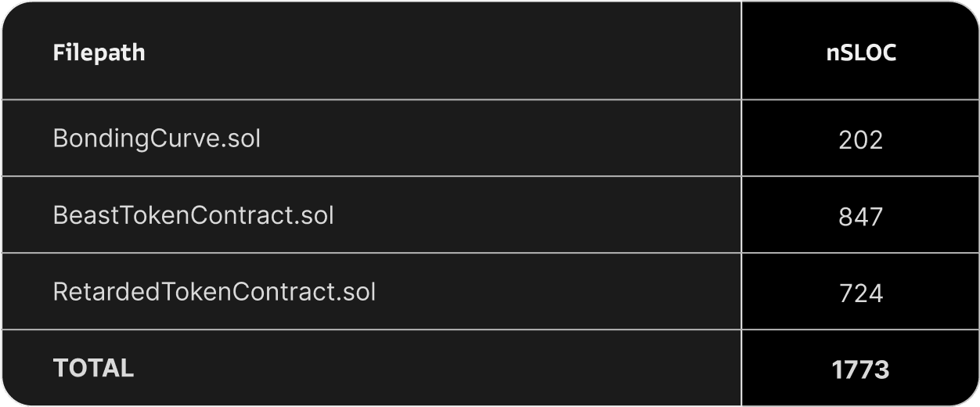Click the 724 nSLOC value

tap(861, 294)
